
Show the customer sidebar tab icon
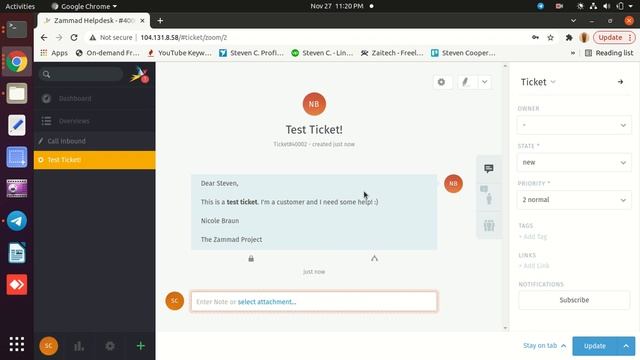pyautogui.click(x=488, y=196)
